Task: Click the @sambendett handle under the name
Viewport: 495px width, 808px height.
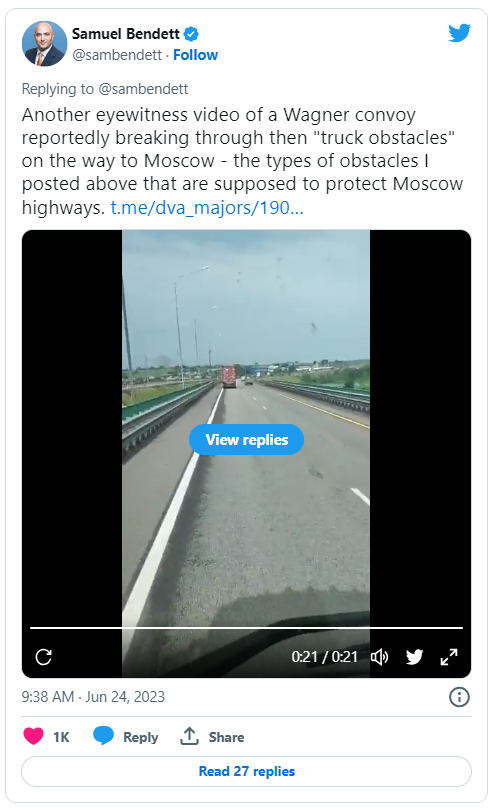Action: coord(116,55)
